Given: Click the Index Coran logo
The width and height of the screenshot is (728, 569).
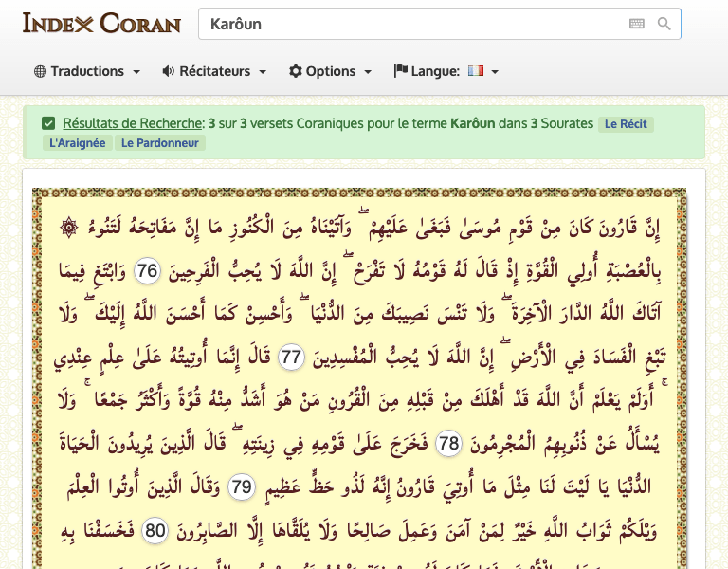Looking at the screenshot, I should 101,23.
